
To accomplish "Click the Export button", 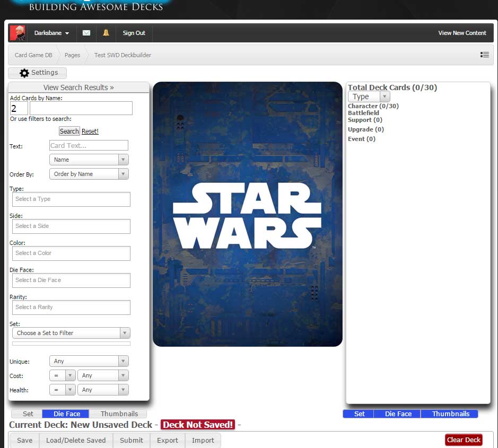I will coord(168,440).
